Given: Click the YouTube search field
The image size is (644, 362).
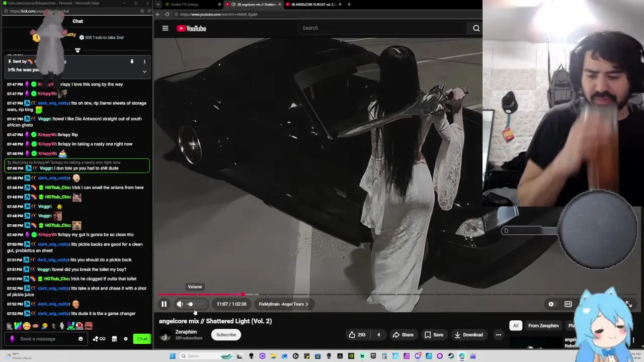Looking at the screenshot, I should (x=382, y=28).
